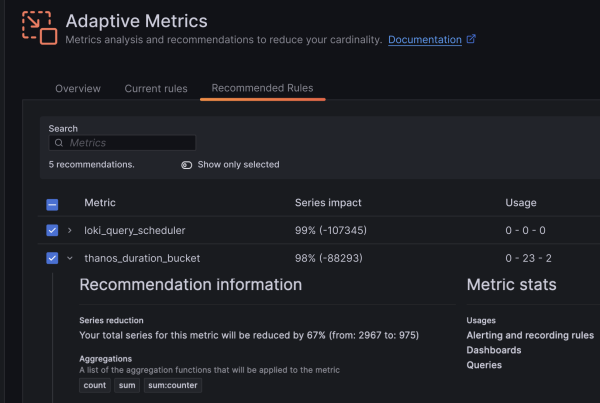Click the count aggregation tag

tap(95, 386)
